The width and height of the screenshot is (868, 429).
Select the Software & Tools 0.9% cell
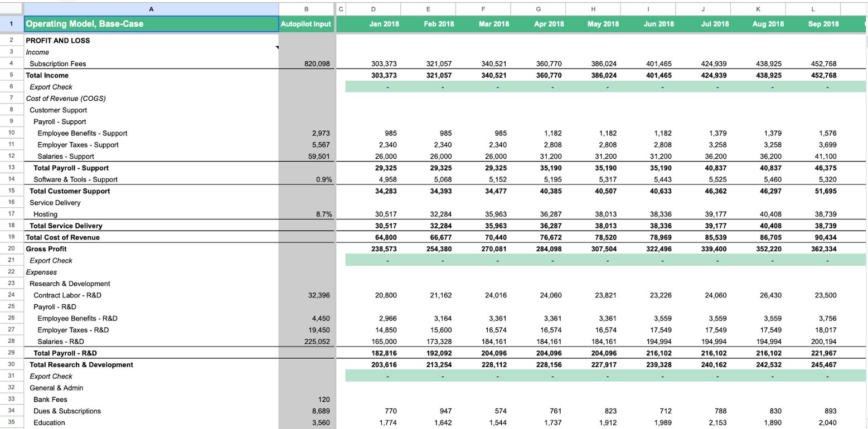click(x=306, y=179)
